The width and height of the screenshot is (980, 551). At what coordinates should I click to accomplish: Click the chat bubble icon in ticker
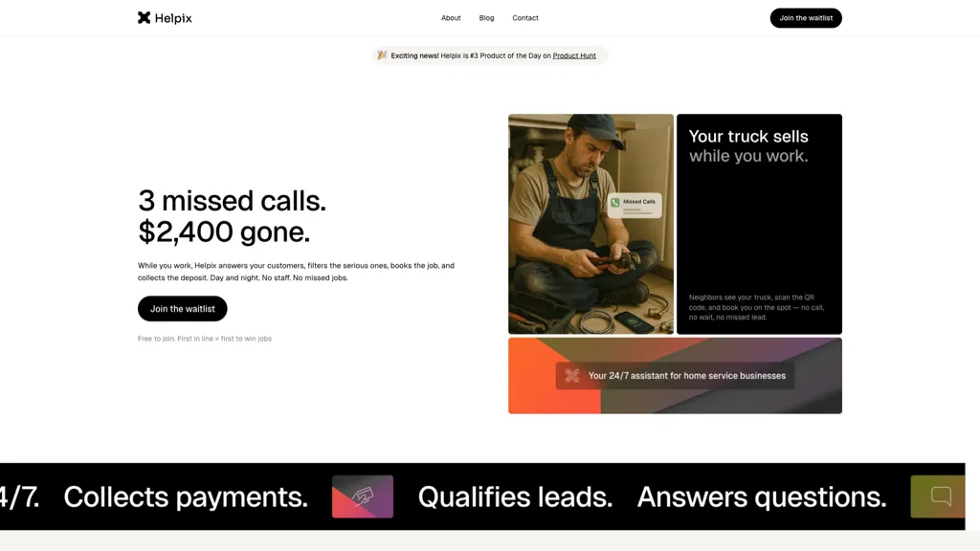point(941,496)
